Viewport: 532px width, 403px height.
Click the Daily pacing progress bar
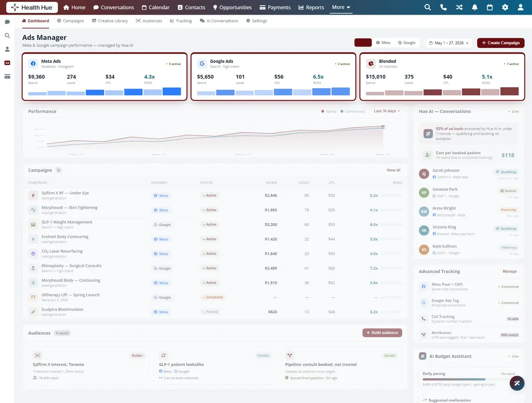coord(469,379)
